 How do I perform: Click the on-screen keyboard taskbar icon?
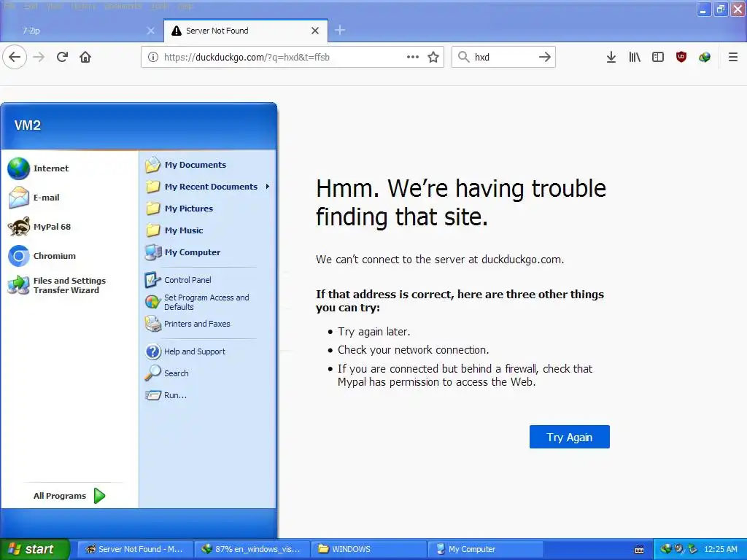[639, 550]
